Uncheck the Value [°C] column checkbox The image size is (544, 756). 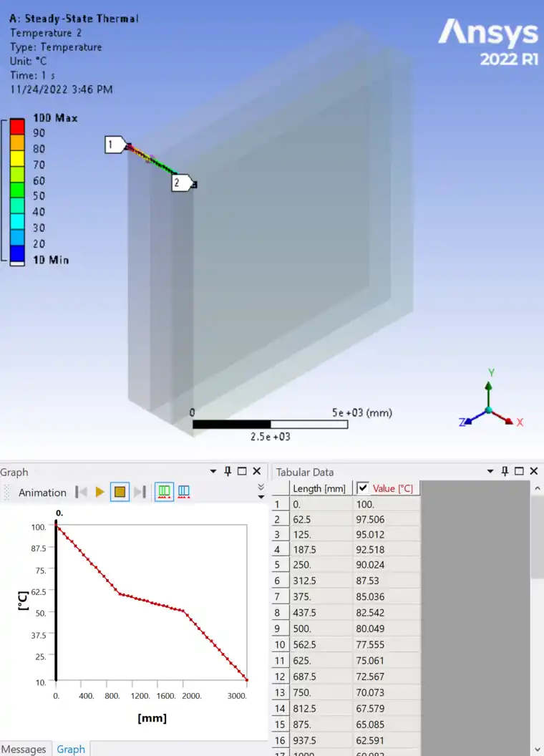tap(363, 488)
